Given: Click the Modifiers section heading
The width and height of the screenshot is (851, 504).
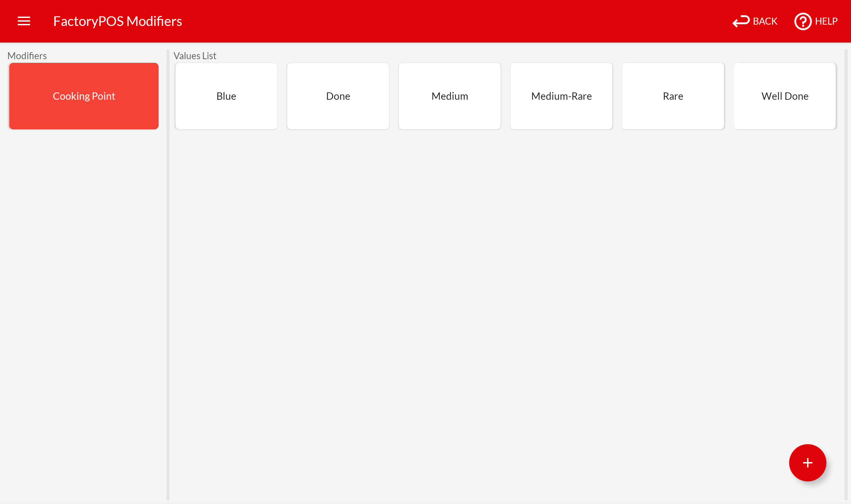Looking at the screenshot, I should point(27,56).
